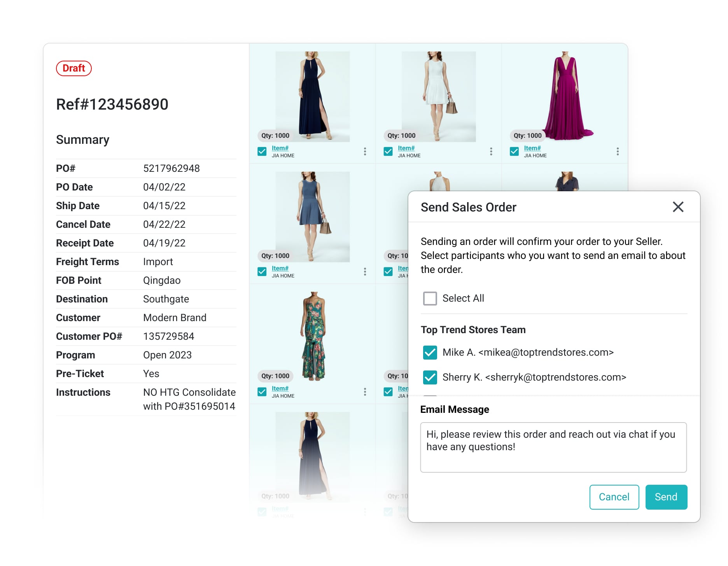The height and width of the screenshot is (566, 728).
Task: Open Item# link under white dress
Action: [x=406, y=148]
